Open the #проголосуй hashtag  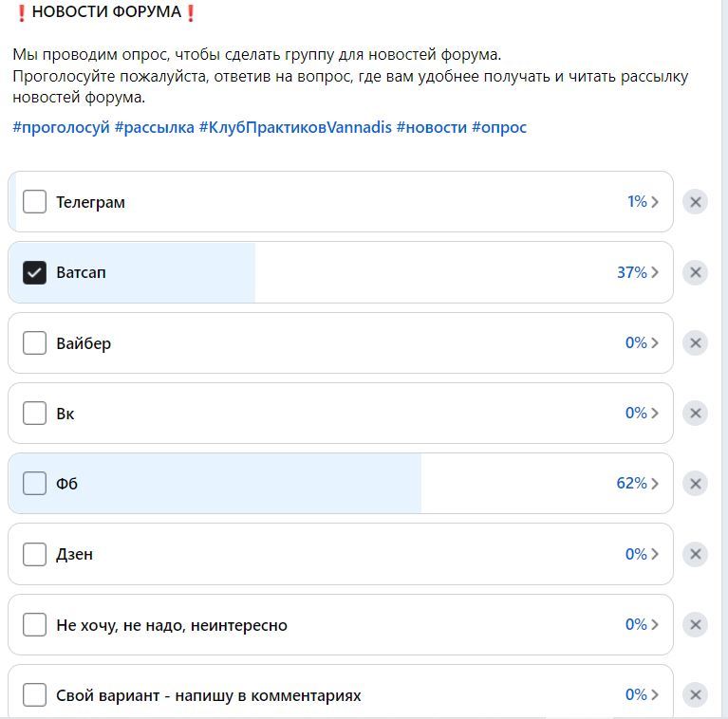62,127
